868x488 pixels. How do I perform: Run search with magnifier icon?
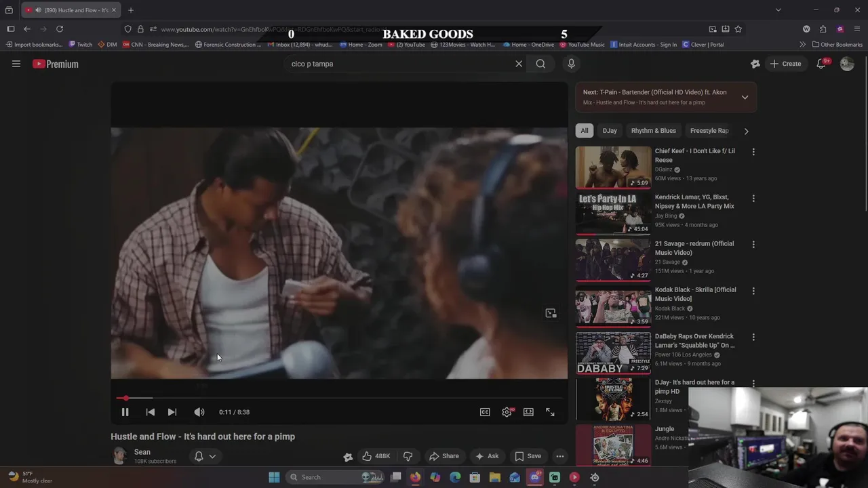coord(540,64)
